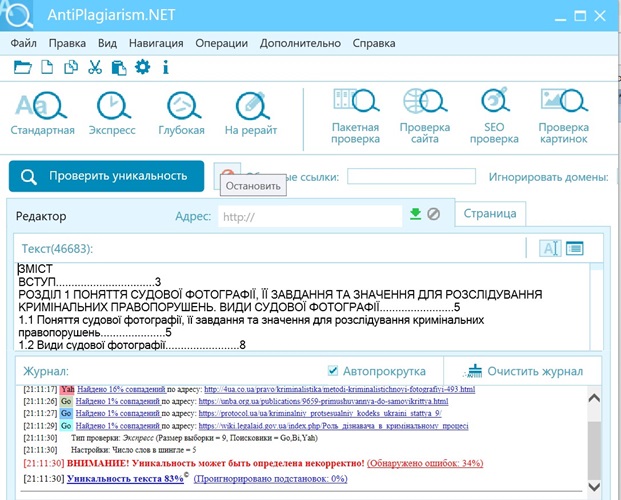621x500 pixels.
Task: Open SEO проверка tool
Action: (x=494, y=116)
